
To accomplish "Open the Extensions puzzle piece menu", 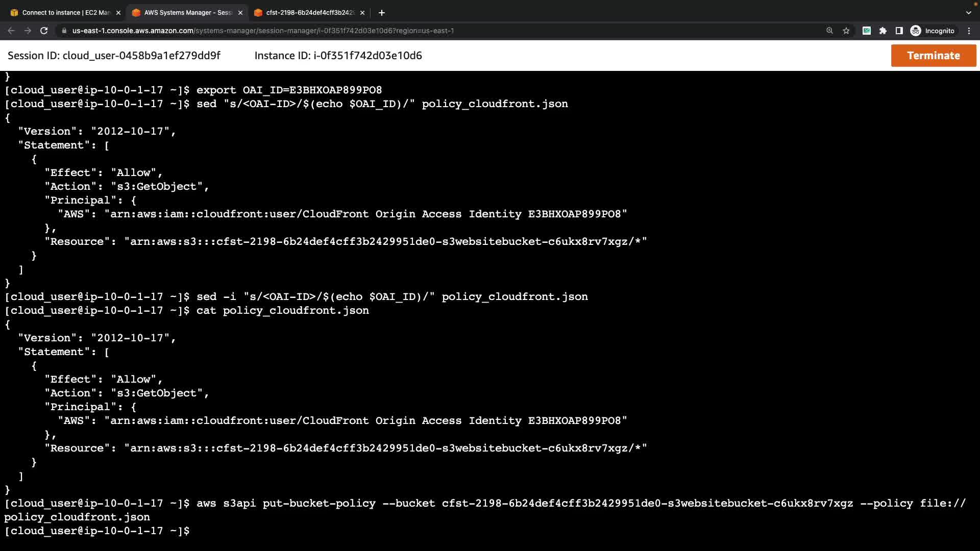I will tap(883, 31).
